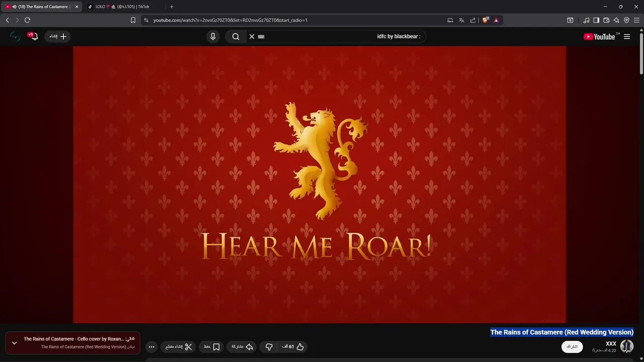Select The Rains of Castamere tab

(x=42, y=7)
